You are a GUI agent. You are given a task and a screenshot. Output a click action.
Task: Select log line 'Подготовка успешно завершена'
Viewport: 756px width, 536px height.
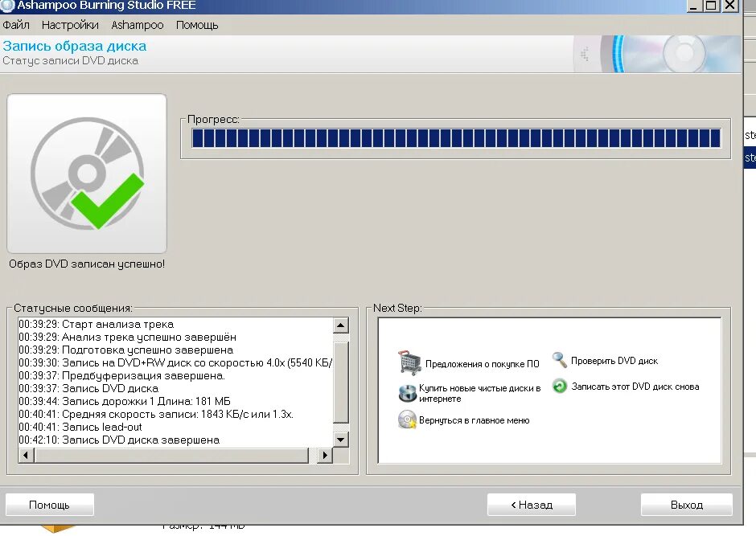[x=125, y=350]
